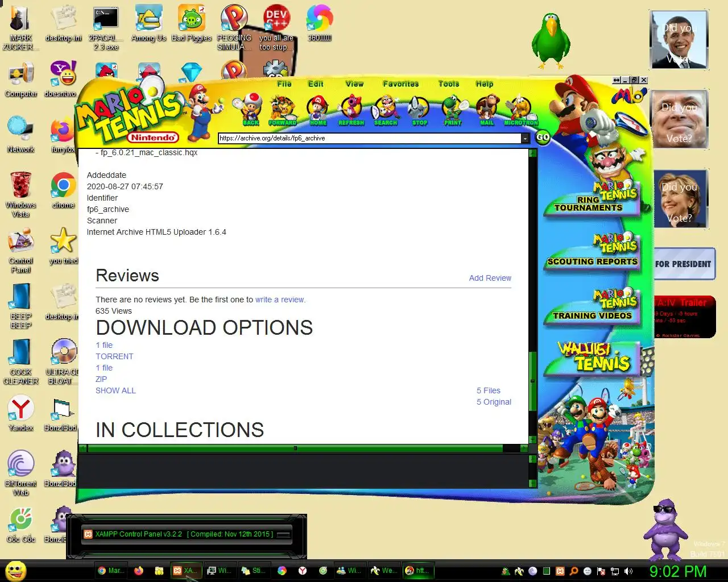728x582 pixels.
Task: Open the Yandex desktop icon
Action: click(x=21, y=413)
